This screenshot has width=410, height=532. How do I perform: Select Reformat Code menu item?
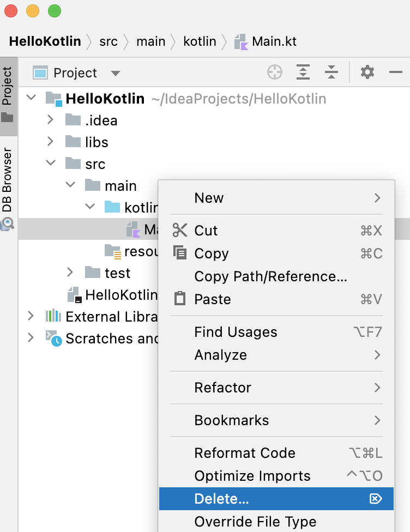pyautogui.click(x=276, y=453)
